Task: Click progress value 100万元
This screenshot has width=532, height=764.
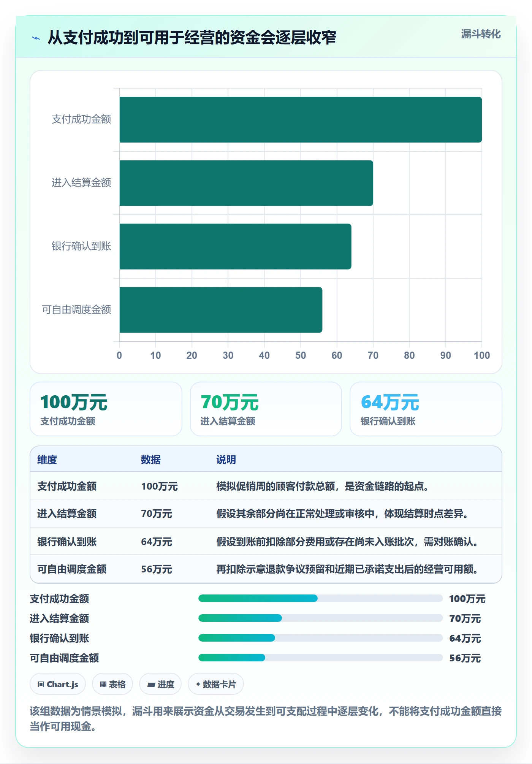Action: coord(467,599)
